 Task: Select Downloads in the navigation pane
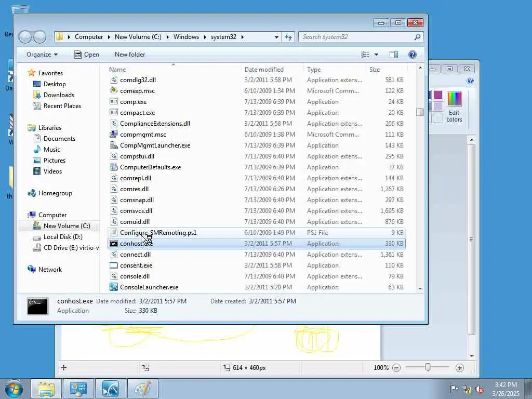click(59, 95)
